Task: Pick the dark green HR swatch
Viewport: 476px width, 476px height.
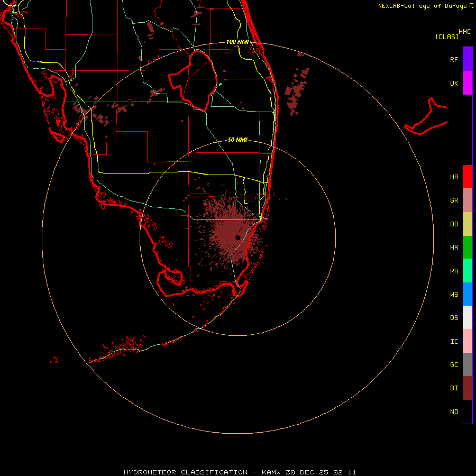Action: pos(467,248)
